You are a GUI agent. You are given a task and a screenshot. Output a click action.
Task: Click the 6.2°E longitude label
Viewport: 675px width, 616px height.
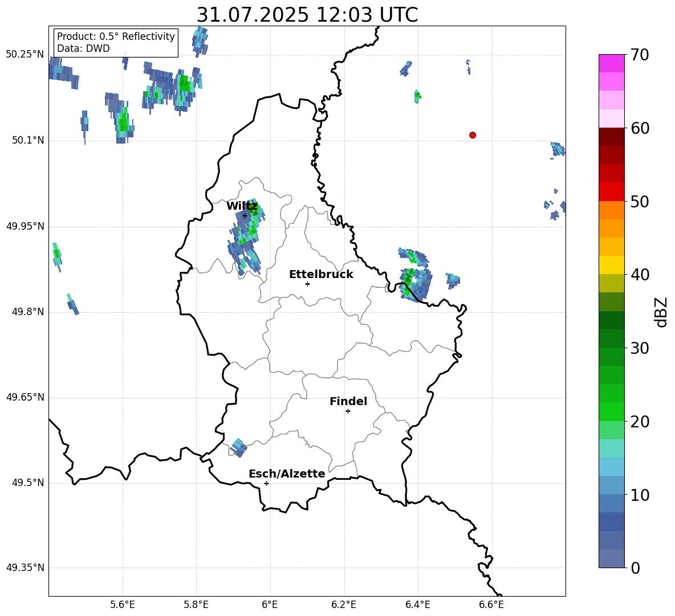344,605
